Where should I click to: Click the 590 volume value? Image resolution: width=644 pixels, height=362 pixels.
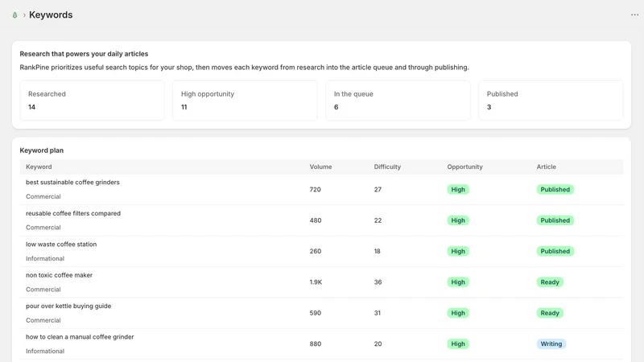[316, 313]
